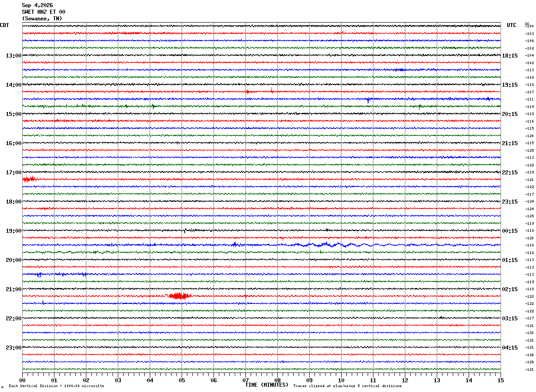The width and height of the screenshot is (536, 392).
Task: Click the UTC timezone label
Action: [x=512, y=25]
